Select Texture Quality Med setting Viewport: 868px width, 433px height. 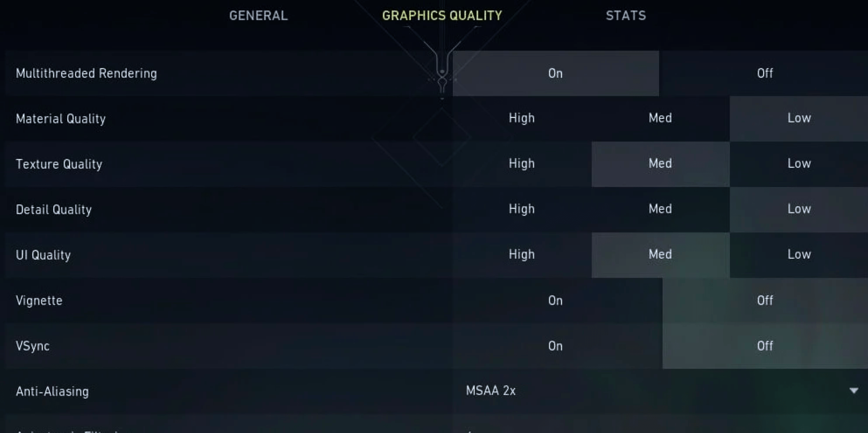659,164
